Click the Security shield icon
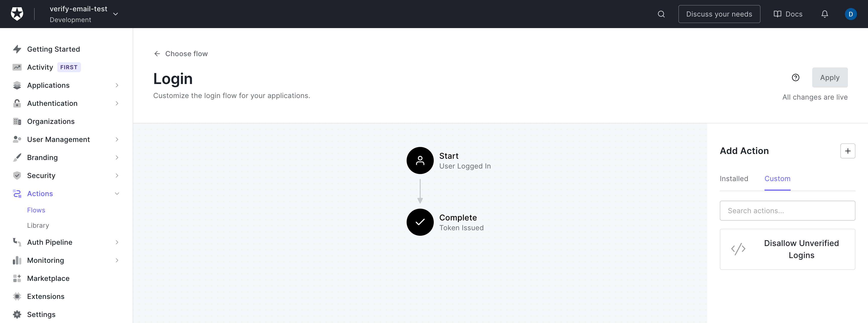Viewport: 868px width, 323px height. coord(17,175)
